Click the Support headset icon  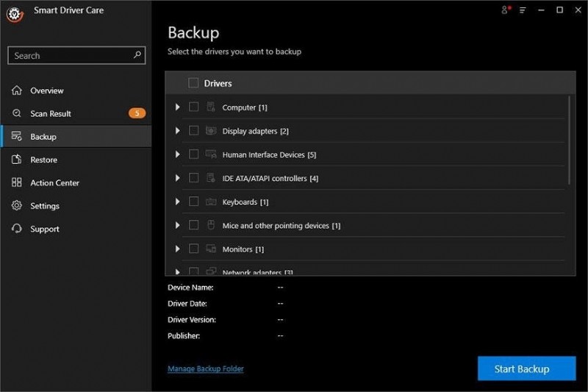[17, 229]
